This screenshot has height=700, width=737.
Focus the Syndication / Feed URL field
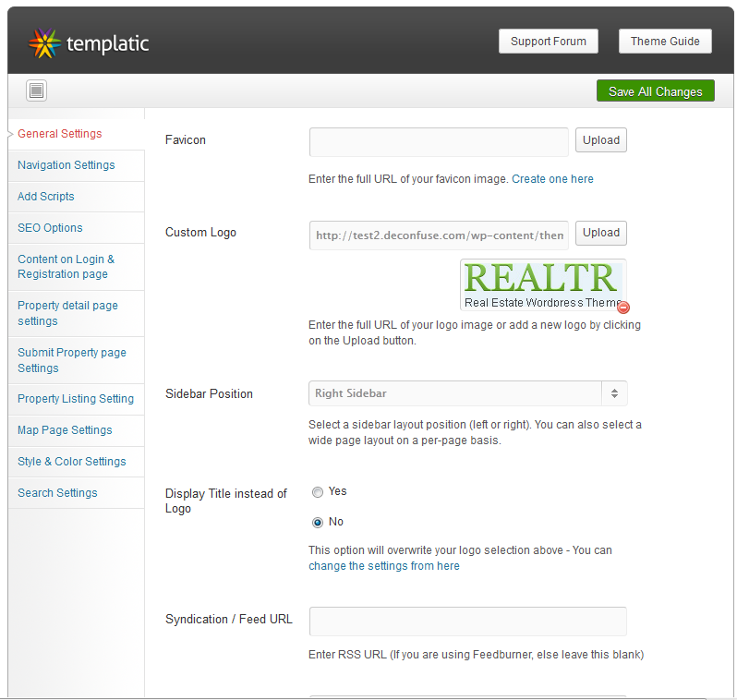coord(467,622)
